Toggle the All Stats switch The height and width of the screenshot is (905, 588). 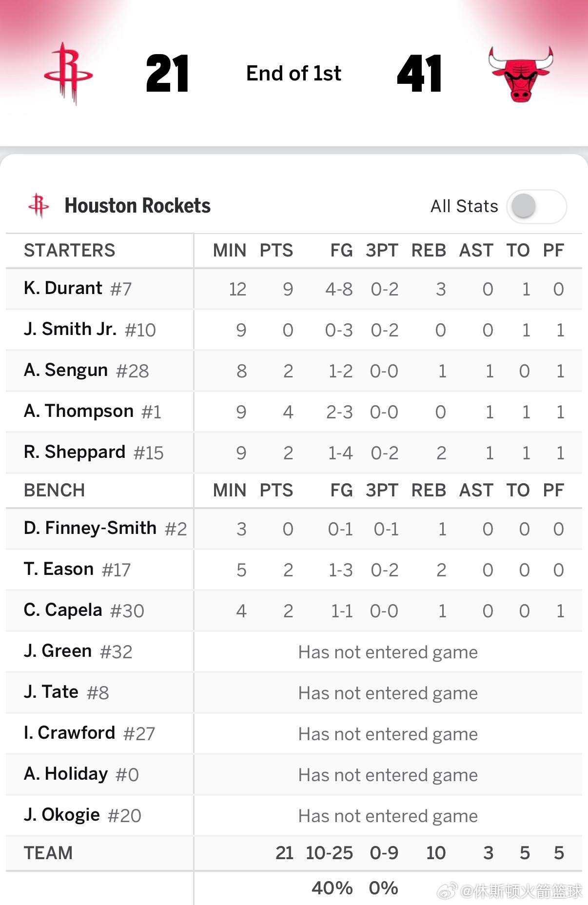(536, 206)
